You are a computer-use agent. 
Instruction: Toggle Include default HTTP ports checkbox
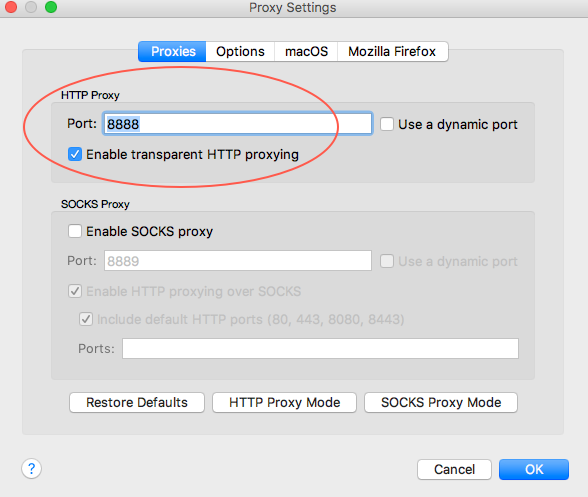(x=86, y=319)
